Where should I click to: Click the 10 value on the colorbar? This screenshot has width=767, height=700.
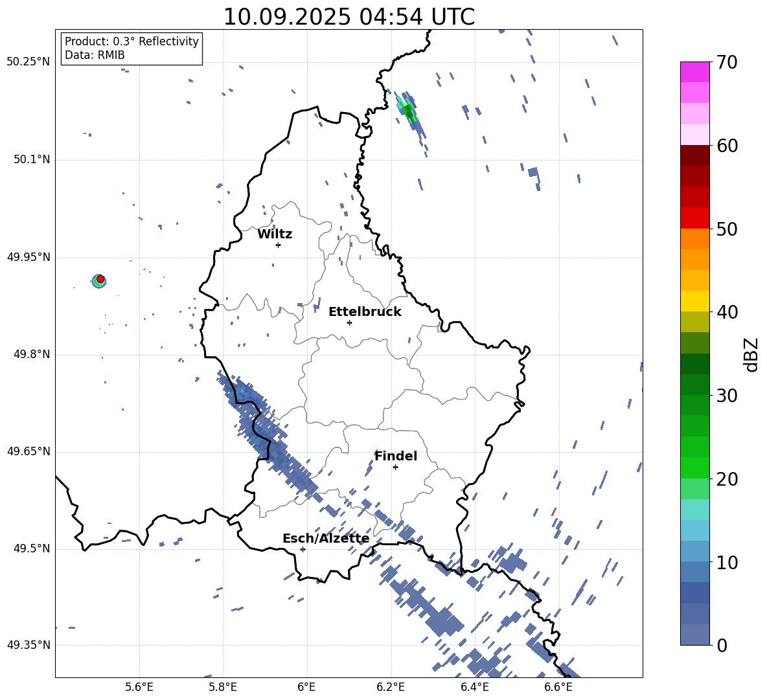(x=727, y=563)
